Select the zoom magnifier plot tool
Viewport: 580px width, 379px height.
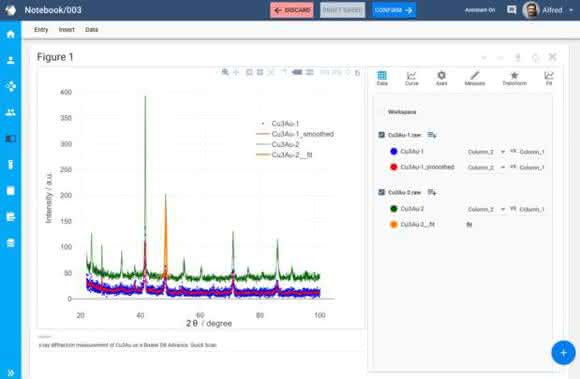click(x=225, y=72)
